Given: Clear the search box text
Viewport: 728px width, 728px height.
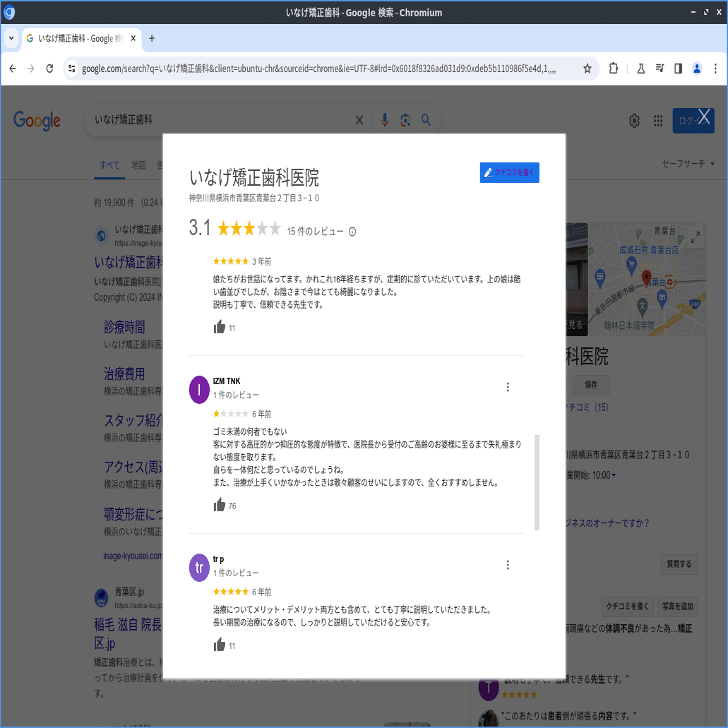Looking at the screenshot, I should pos(359,120).
